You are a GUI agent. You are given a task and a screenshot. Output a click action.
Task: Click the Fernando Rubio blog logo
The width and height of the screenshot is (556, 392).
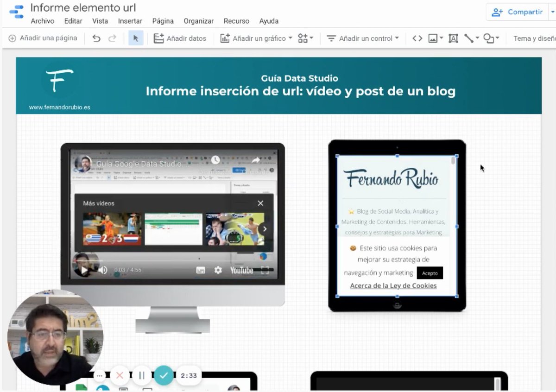coord(391,179)
